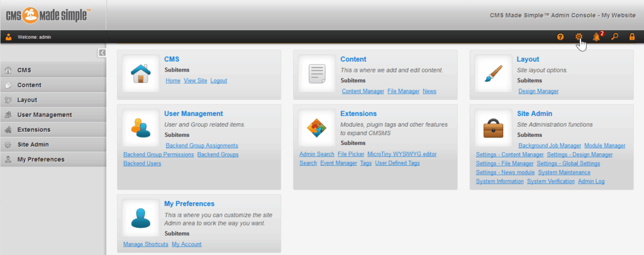This screenshot has width=644, height=255.
Task: Open Backend Users link
Action: pyautogui.click(x=142, y=163)
